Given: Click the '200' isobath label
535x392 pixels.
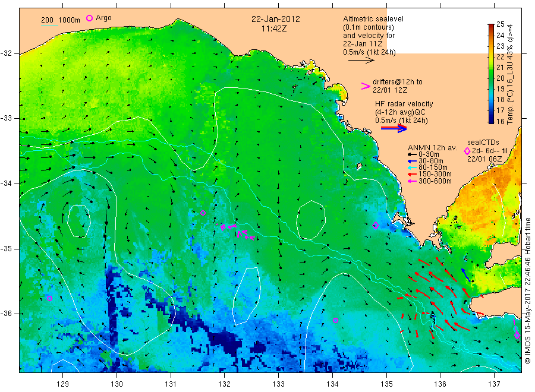Looking at the screenshot, I should [47, 20].
